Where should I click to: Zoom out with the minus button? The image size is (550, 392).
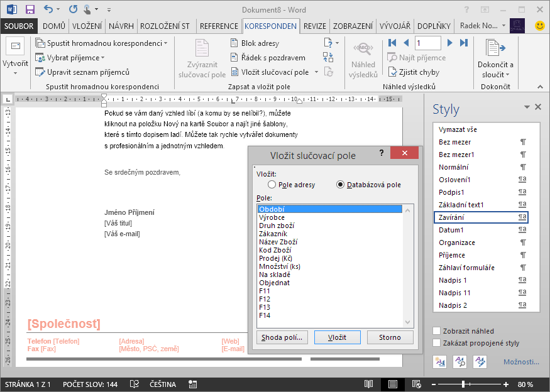point(434,384)
